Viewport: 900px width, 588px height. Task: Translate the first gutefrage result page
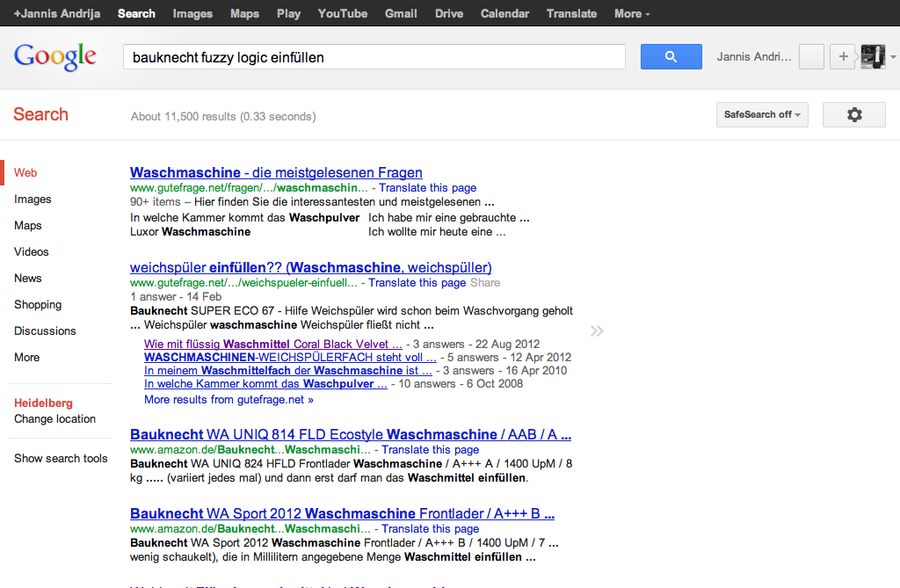(x=428, y=188)
